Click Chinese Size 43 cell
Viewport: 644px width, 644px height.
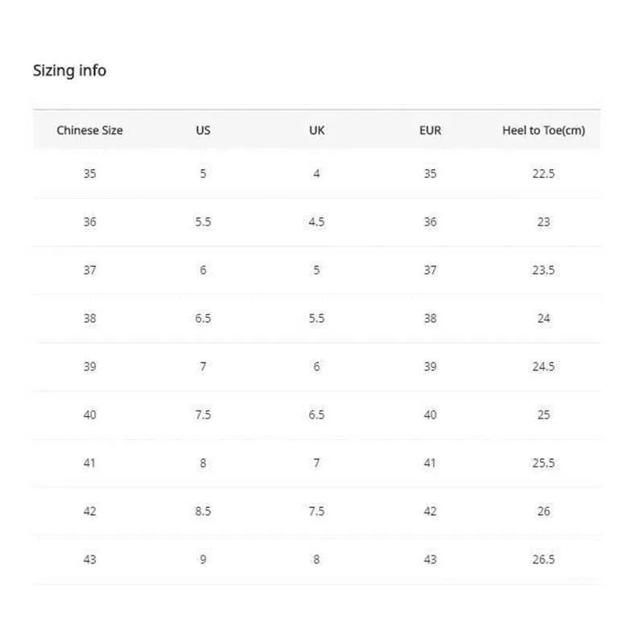click(x=89, y=559)
